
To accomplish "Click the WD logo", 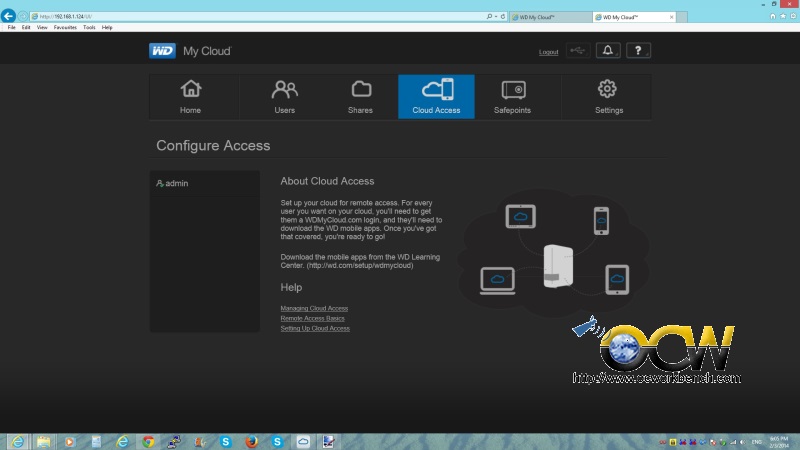I will pos(162,51).
